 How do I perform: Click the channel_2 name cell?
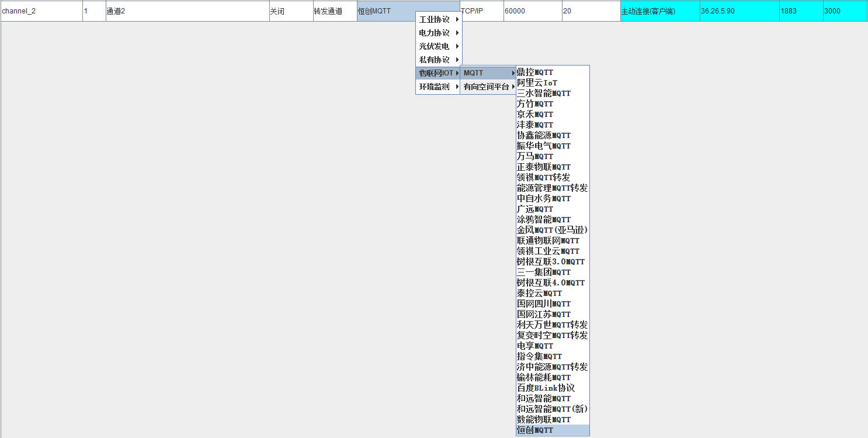41,11
